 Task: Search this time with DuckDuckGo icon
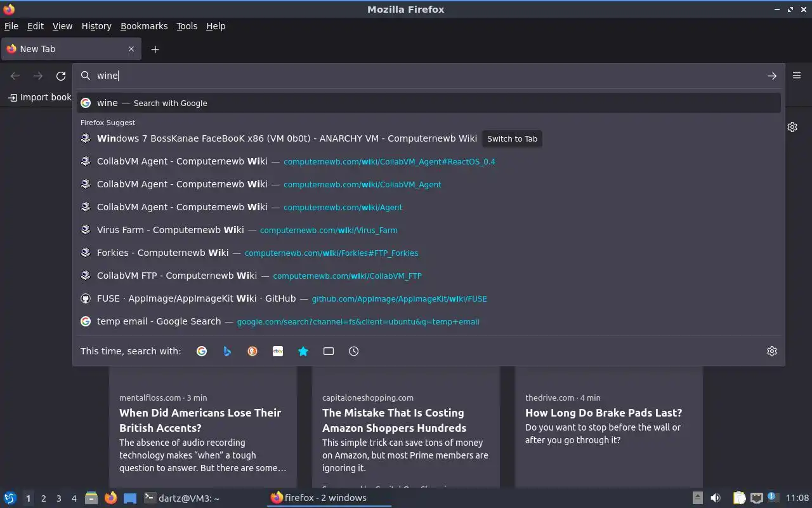(252, 351)
